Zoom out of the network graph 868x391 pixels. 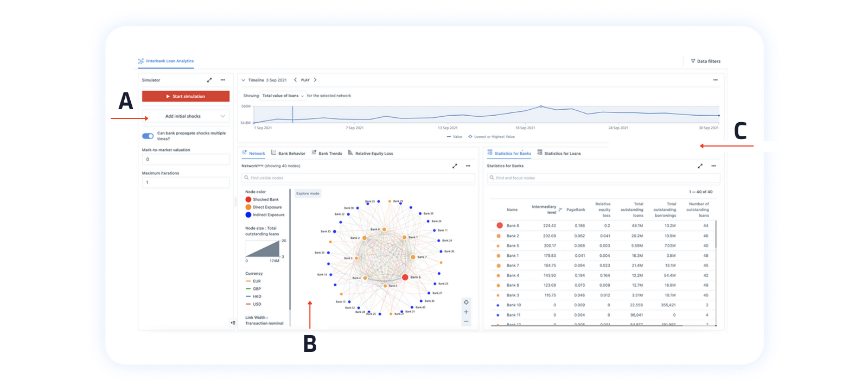pos(466,321)
